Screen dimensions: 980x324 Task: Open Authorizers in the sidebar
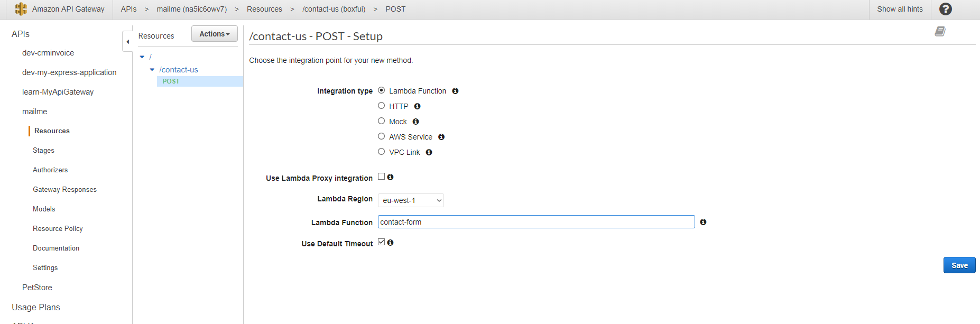pos(50,170)
